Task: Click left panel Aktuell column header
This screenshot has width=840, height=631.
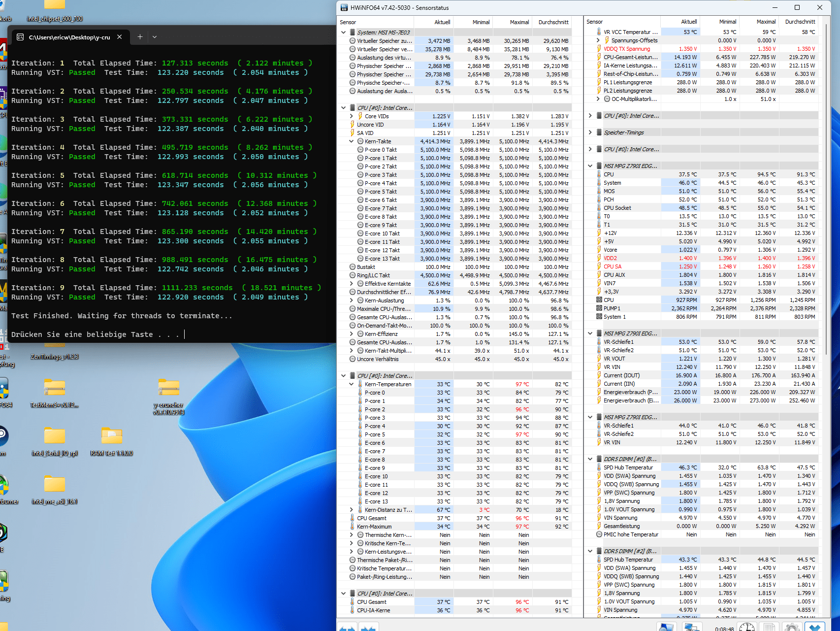Action: pos(433,22)
